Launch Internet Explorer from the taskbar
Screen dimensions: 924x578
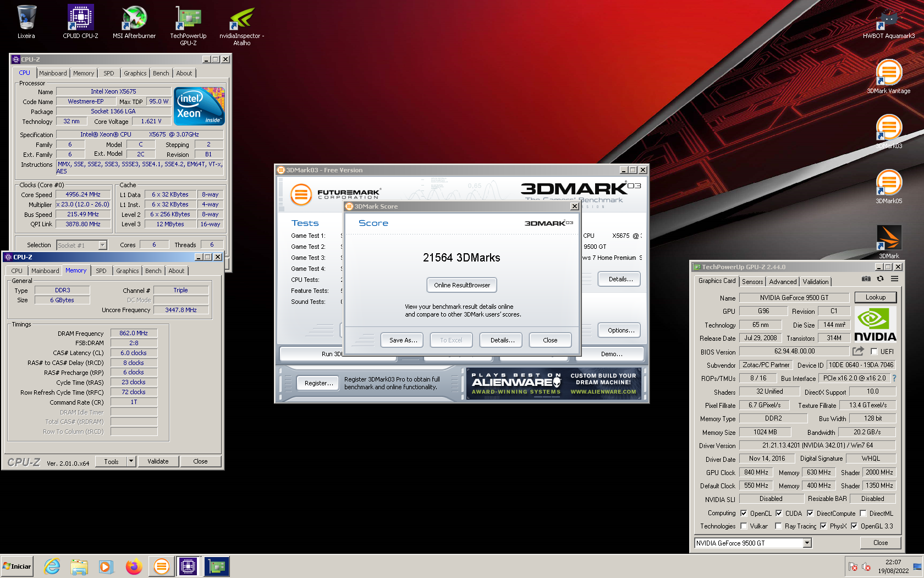tap(52, 566)
